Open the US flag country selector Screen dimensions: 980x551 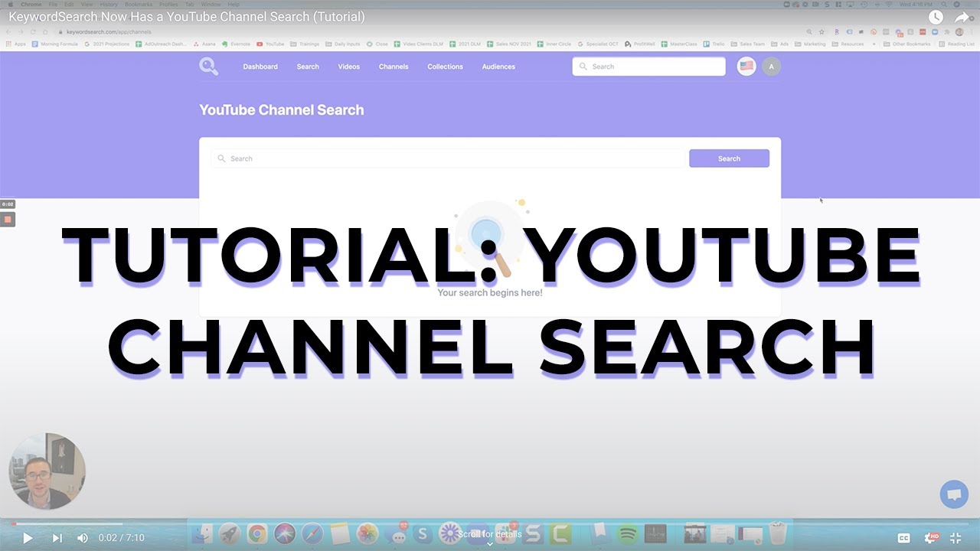(746, 67)
